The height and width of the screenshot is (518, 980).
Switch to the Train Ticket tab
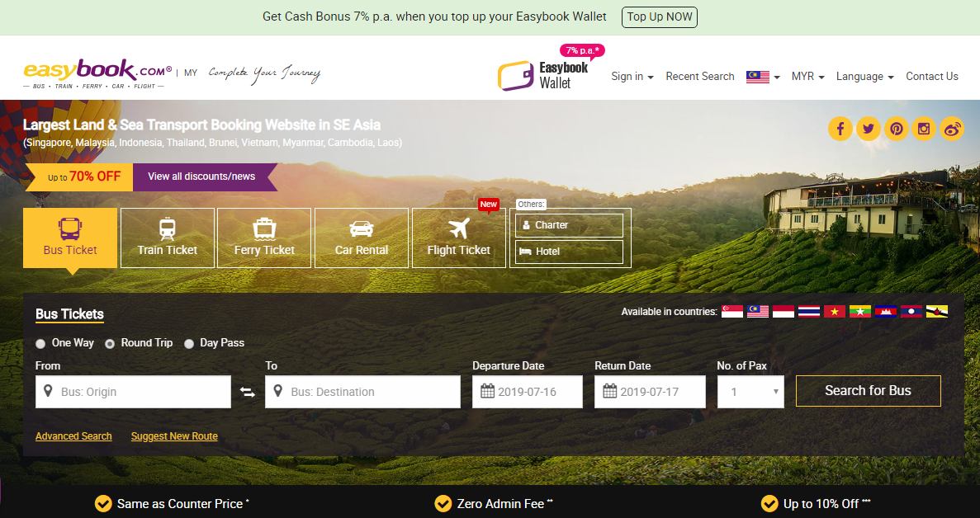click(x=168, y=238)
